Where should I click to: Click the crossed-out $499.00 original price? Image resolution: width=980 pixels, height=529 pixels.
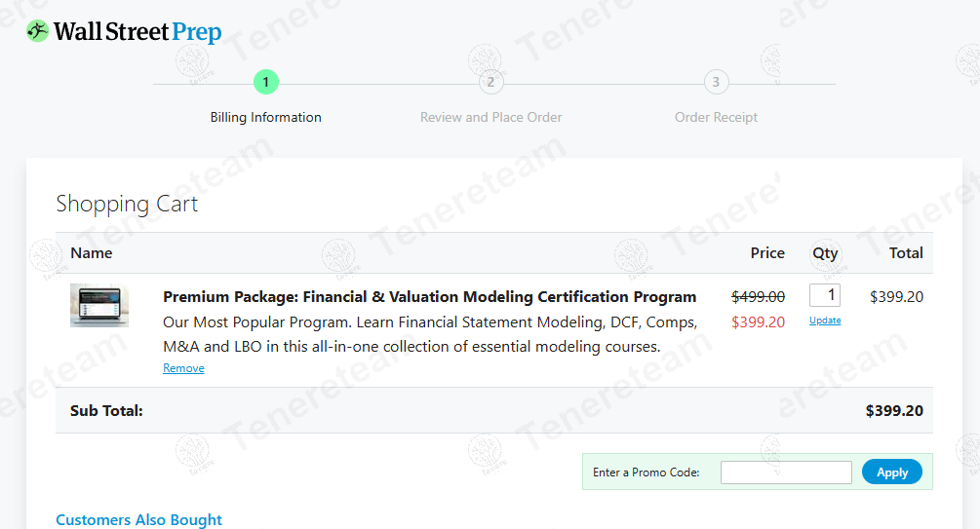(x=758, y=297)
